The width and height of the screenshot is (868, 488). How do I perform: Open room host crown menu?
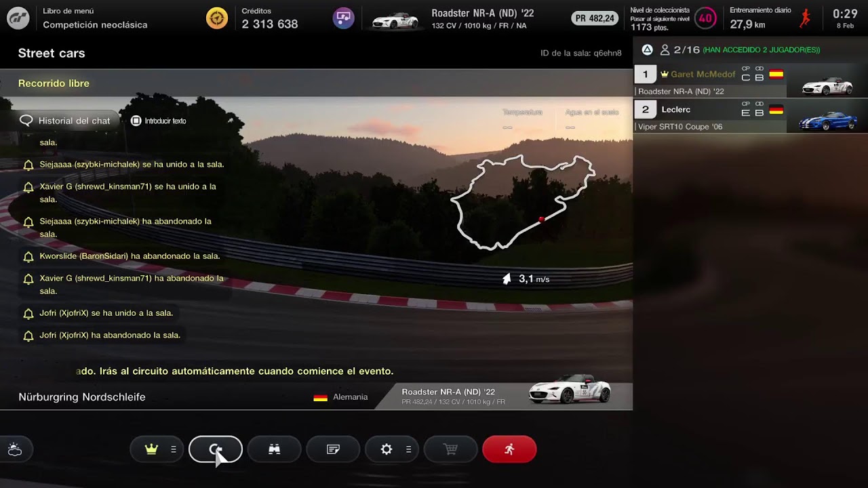coord(157,449)
